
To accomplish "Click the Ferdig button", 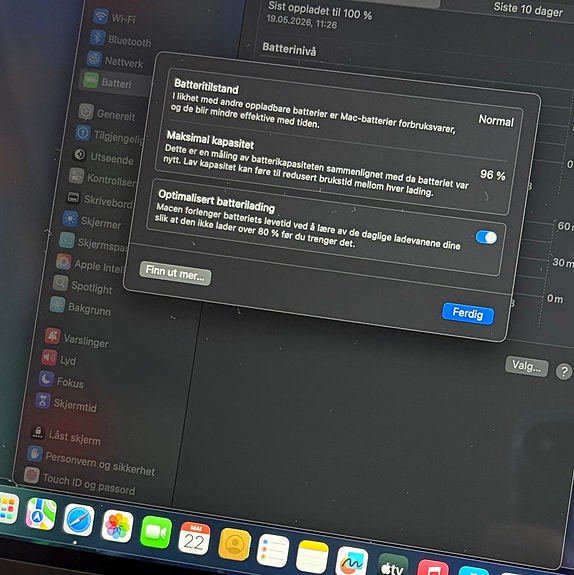I will tap(468, 314).
